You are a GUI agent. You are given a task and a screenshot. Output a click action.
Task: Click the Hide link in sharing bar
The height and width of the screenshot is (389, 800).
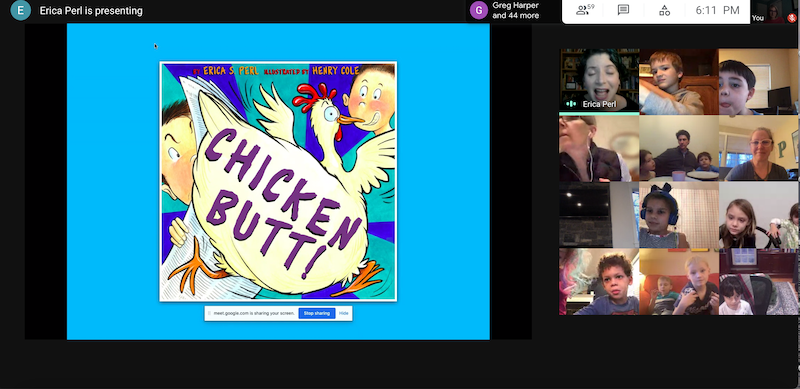(344, 313)
